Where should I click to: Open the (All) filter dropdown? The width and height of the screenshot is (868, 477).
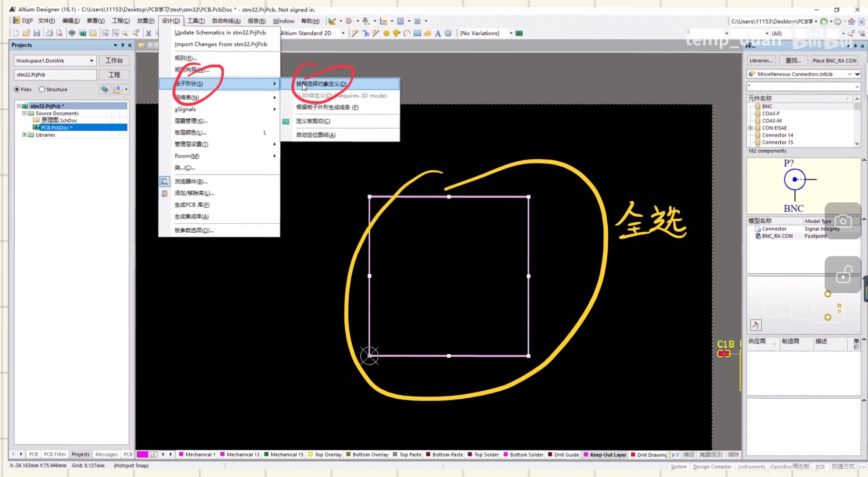click(843, 33)
